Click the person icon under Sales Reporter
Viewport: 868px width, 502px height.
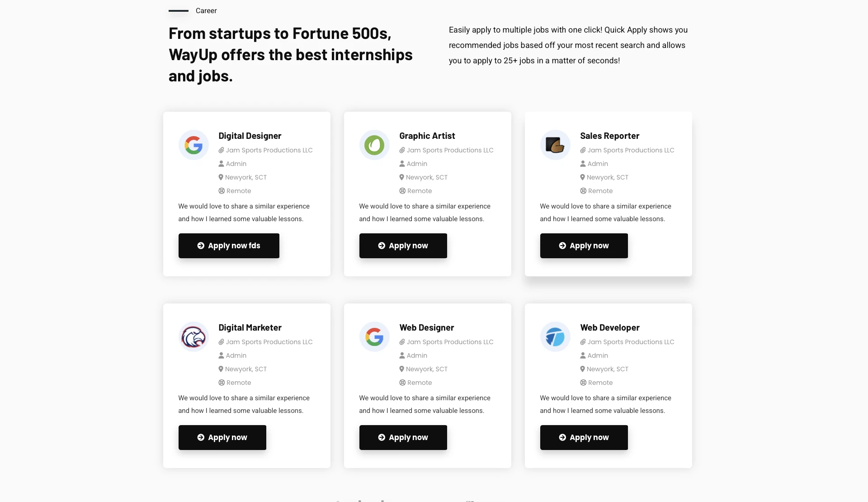(583, 164)
